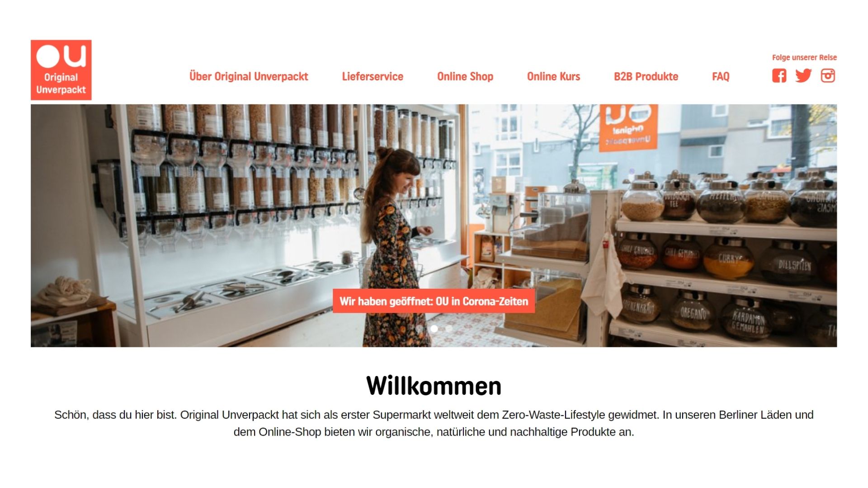Open B2B Produkte in navigation

646,76
